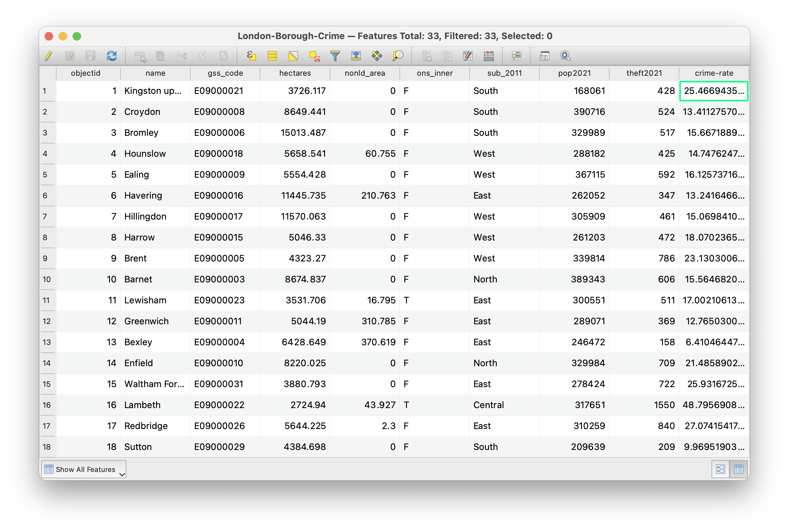This screenshot has height=532, width=789.
Task: Click the Kingston up... name cell
Action: (155, 91)
